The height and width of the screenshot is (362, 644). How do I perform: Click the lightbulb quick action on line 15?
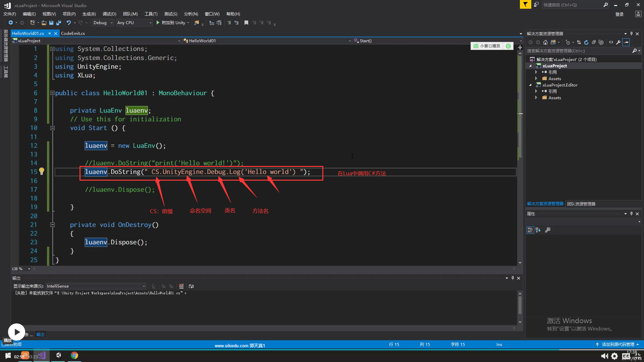tap(42, 171)
